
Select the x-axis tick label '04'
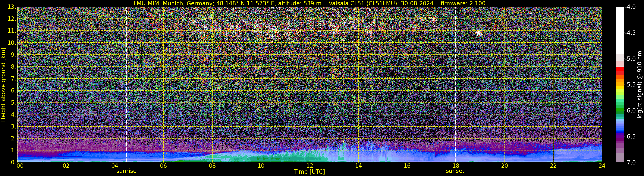pos(115,166)
